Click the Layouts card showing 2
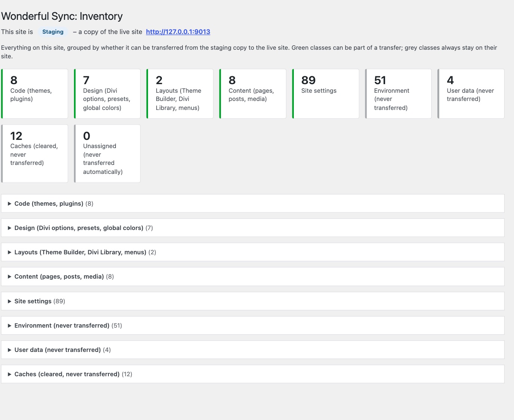 [x=180, y=93]
